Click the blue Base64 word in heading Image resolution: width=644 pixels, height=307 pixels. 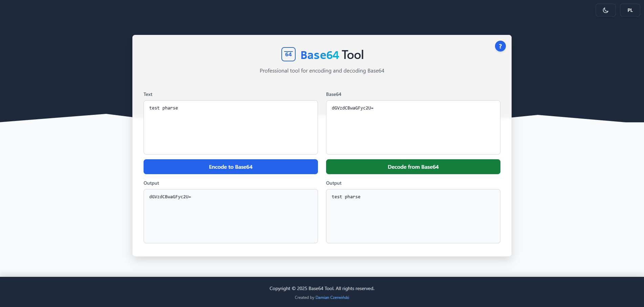(x=319, y=55)
